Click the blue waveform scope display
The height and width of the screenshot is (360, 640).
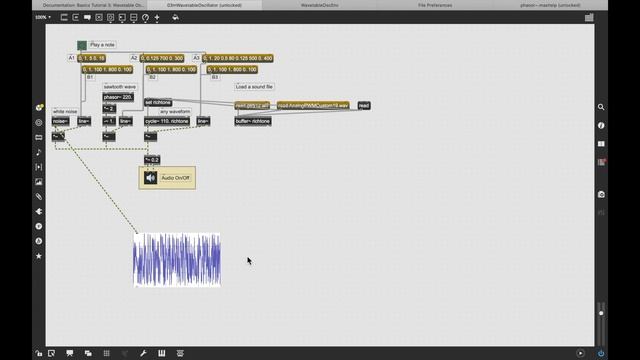[177, 260]
